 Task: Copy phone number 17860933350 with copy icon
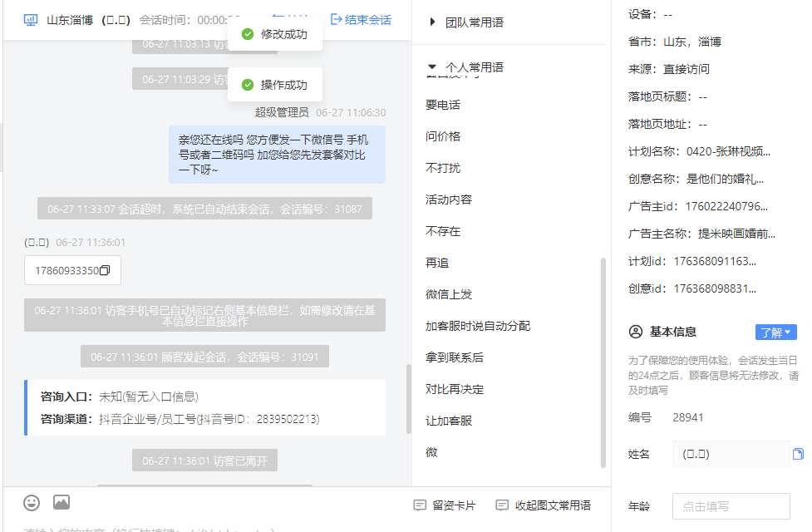coord(105,270)
